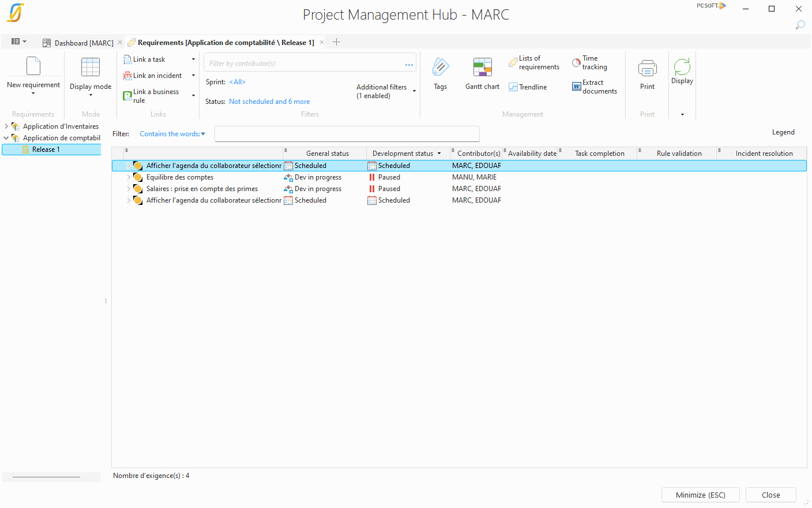Image resolution: width=812 pixels, height=508 pixels.
Task: Open the Link an incident dropdown arrow
Action: 193,76
